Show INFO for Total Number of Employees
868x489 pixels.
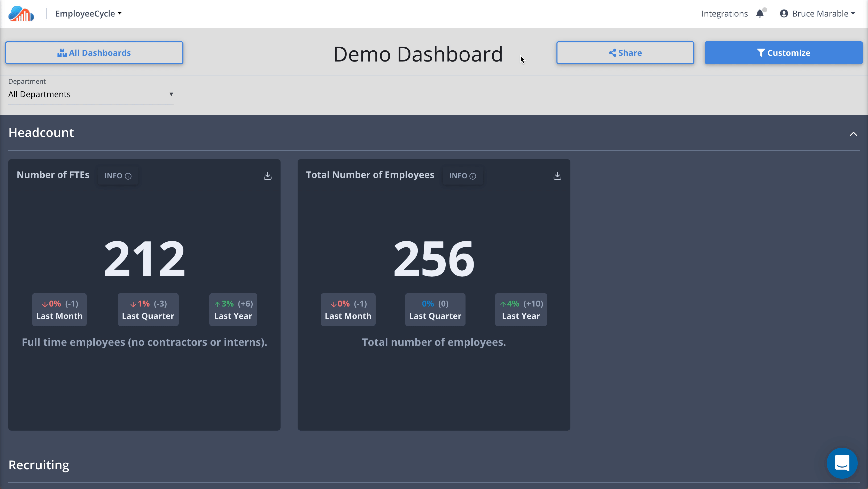point(462,175)
